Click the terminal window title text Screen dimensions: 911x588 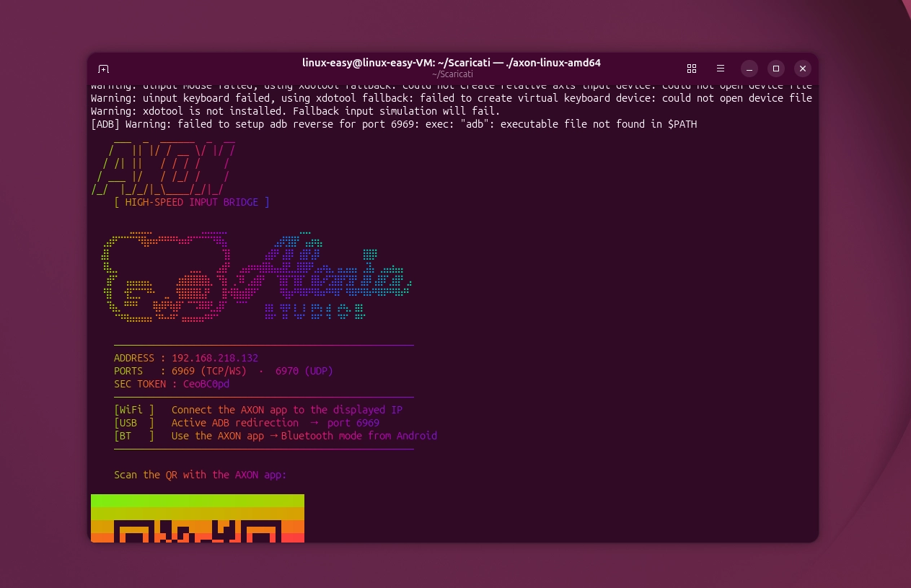tap(452, 63)
